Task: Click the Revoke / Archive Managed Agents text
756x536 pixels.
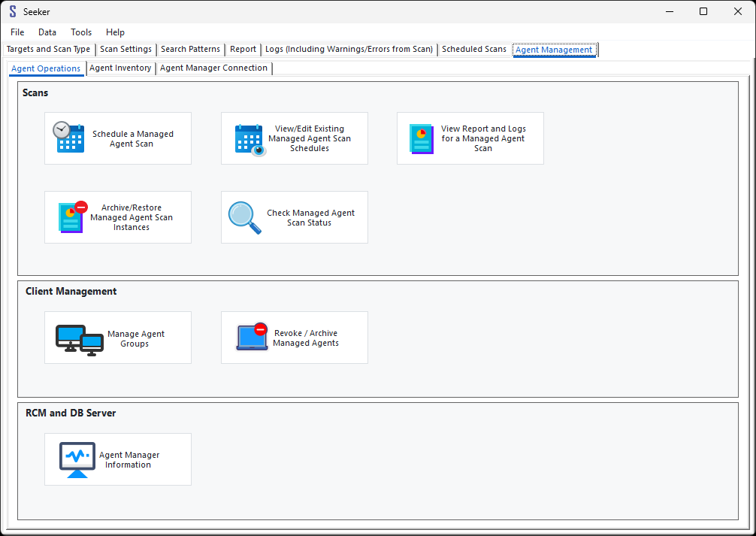Action: (x=306, y=338)
